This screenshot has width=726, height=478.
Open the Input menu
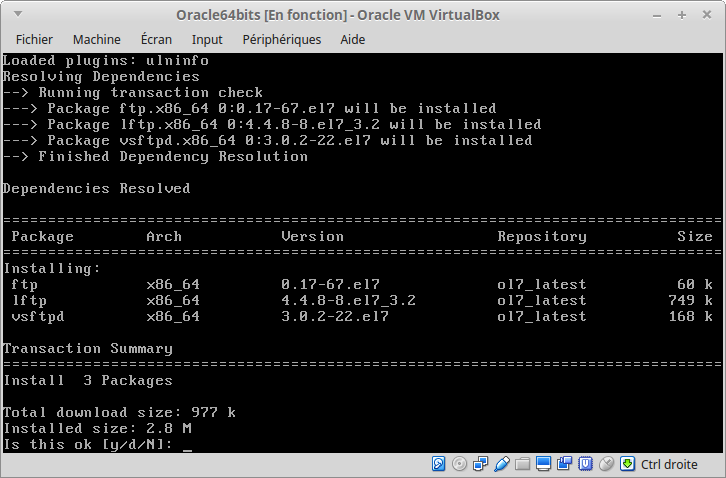(x=207, y=40)
